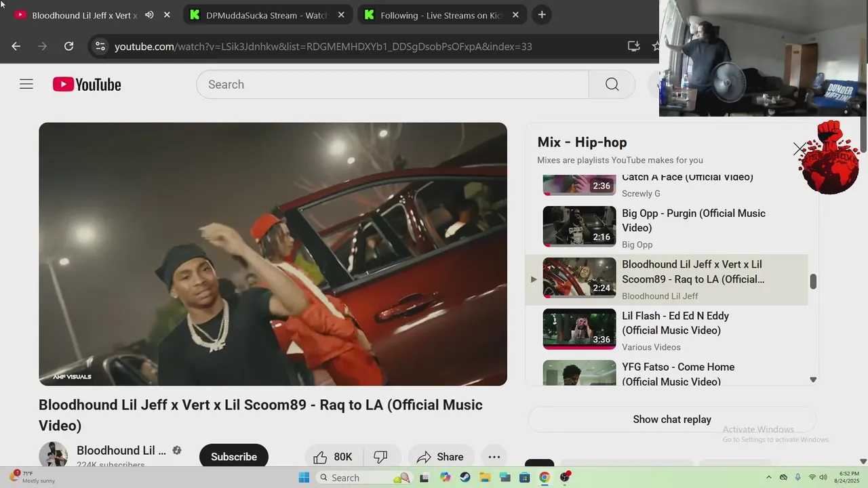Launch Copilot from the taskbar

[x=445, y=477]
